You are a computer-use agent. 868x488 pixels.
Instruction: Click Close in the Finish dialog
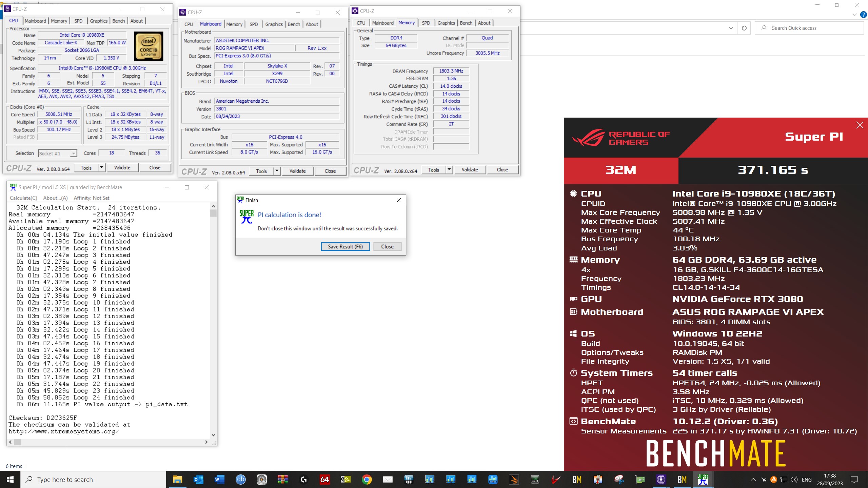[387, 246]
